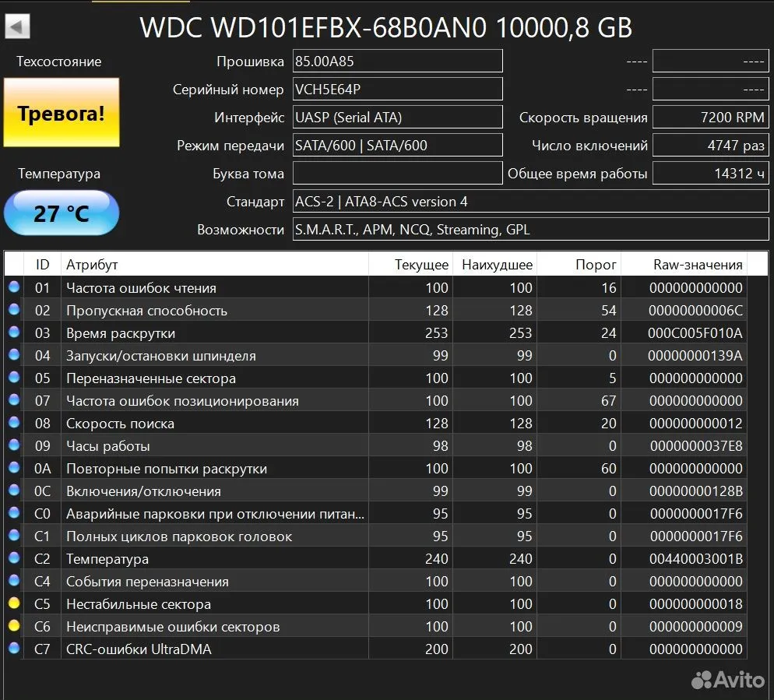Click the Прошивка field 85.00A85

coord(397,62)
